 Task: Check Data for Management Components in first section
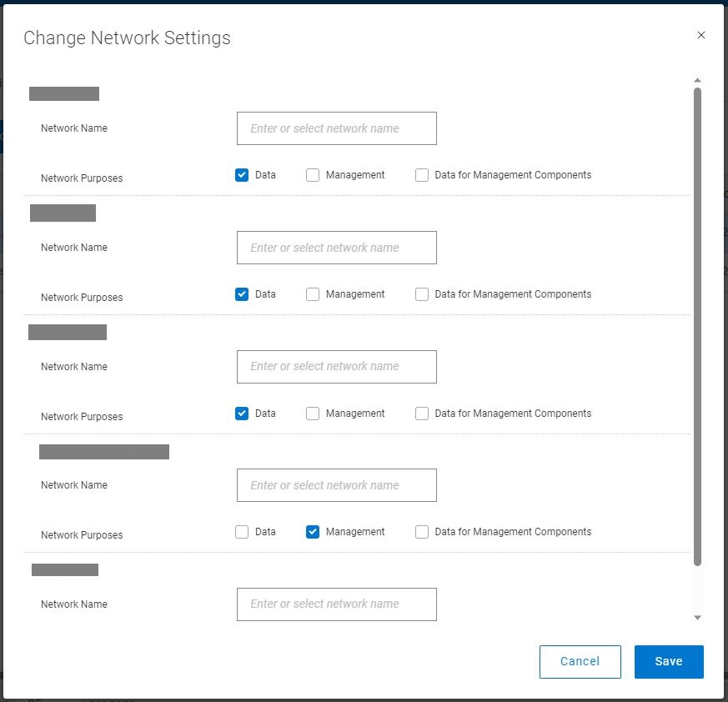(421, 175)
